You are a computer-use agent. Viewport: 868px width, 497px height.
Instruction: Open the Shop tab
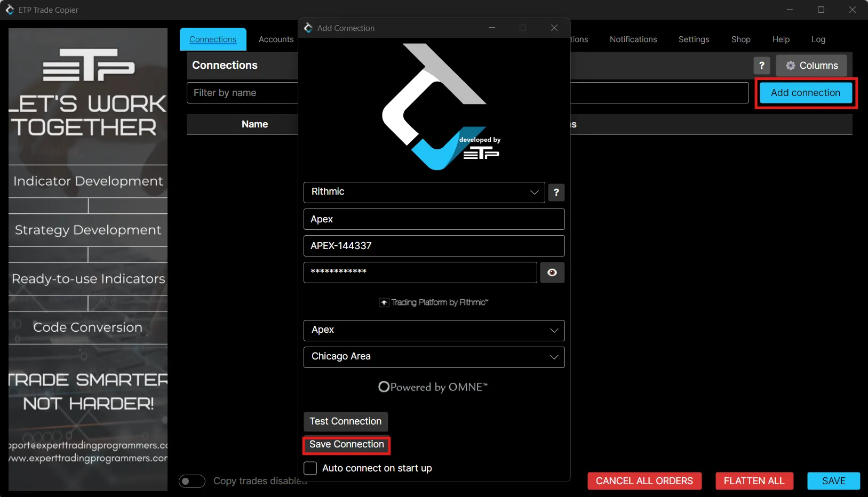pos(740,39)
